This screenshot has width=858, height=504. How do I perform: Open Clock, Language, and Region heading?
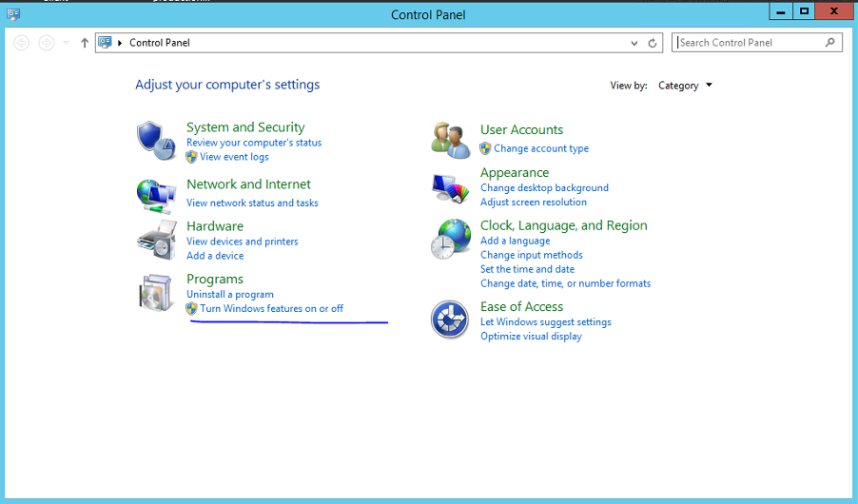coord(564,225)
